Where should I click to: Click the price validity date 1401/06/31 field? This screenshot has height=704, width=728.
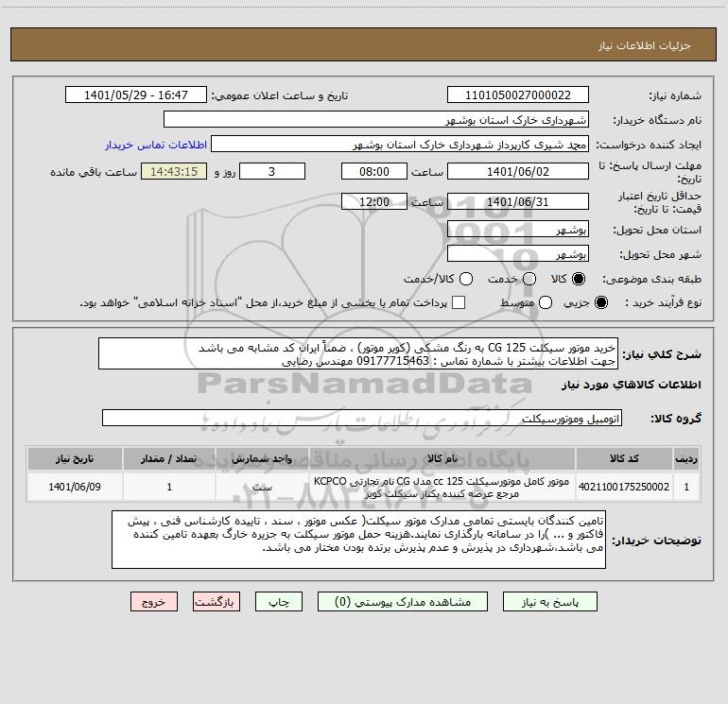click(x=518, y=201)
